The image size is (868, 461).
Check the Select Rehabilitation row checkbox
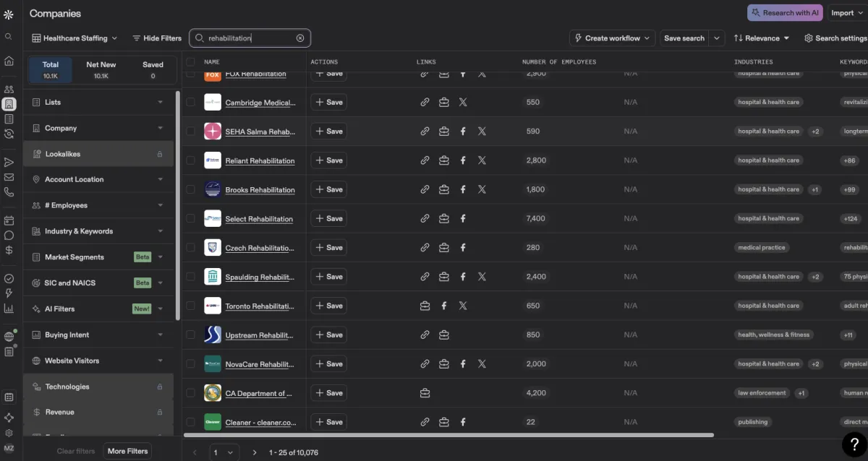tap(190, 218)
